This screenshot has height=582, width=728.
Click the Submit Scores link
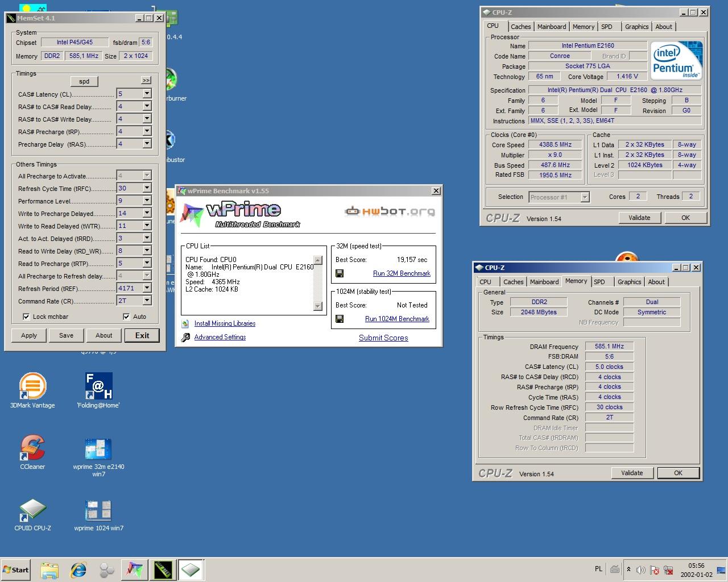pos(383,338)
